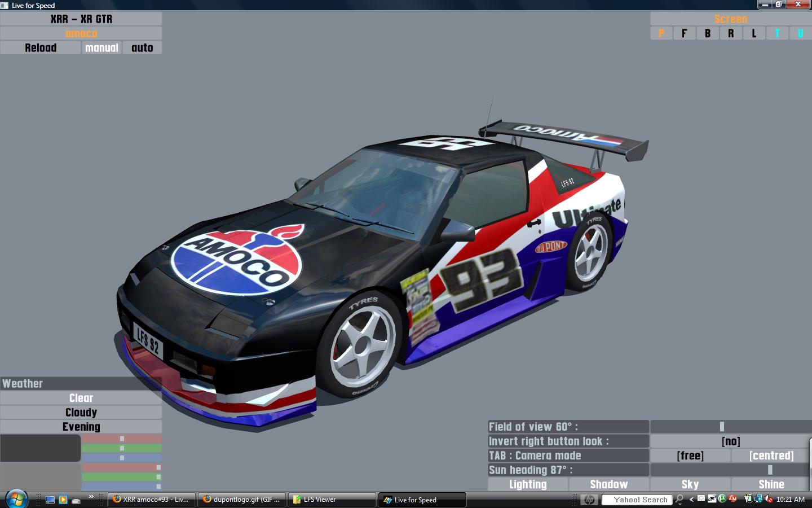This screenshot has height=508, width=812.
Task: Select the R view button
Action: point(731,33)
